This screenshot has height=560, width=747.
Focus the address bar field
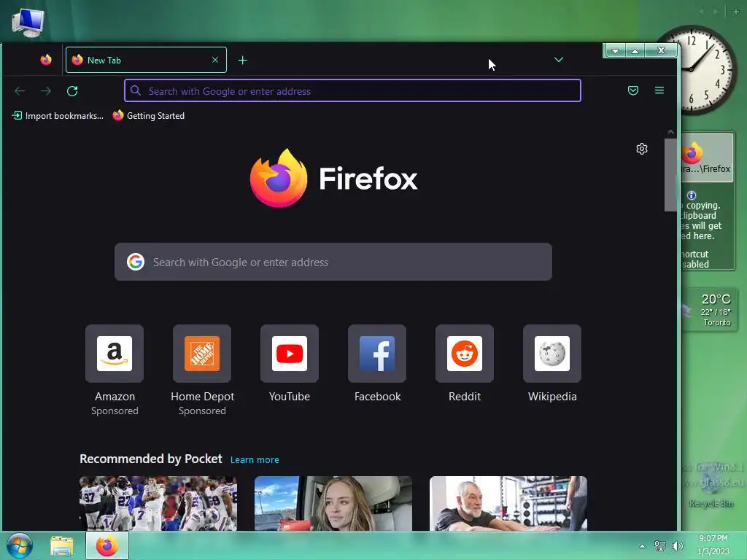352,90
